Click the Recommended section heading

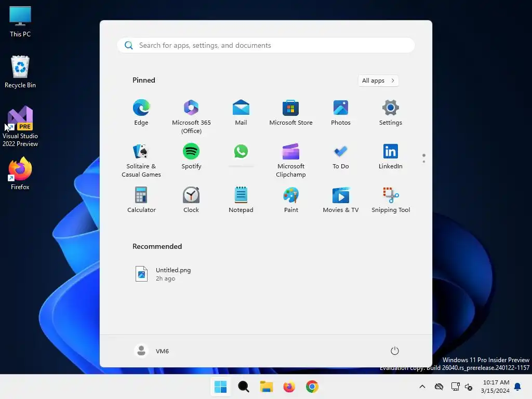point(157,246)
